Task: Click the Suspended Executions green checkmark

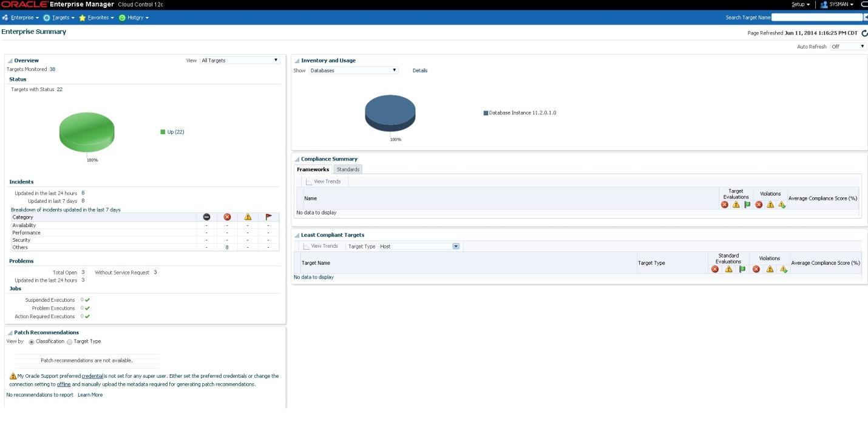Action: [x=87, y=300]
